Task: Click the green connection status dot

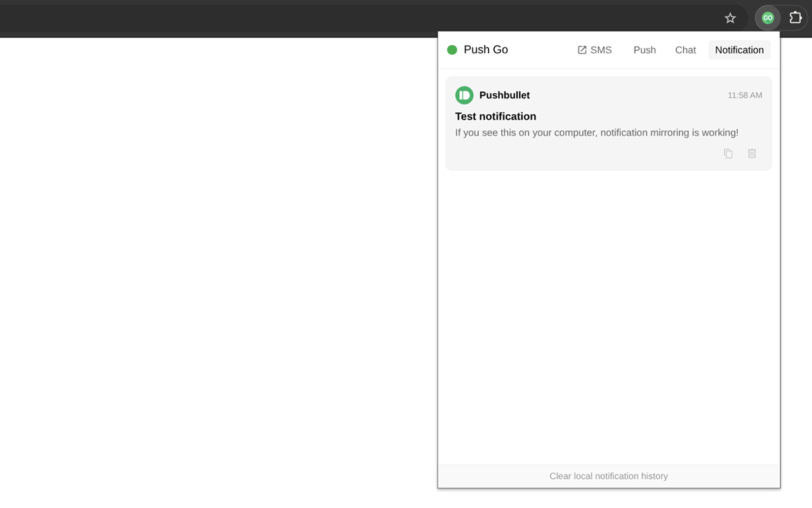Action: pos(452,50)
